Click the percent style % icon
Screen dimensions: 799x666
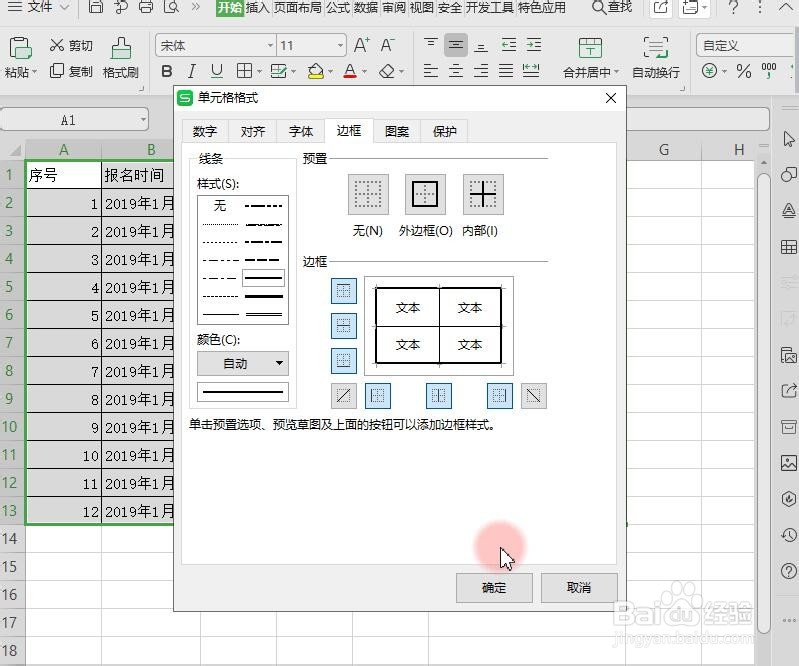tap(744, 71)
